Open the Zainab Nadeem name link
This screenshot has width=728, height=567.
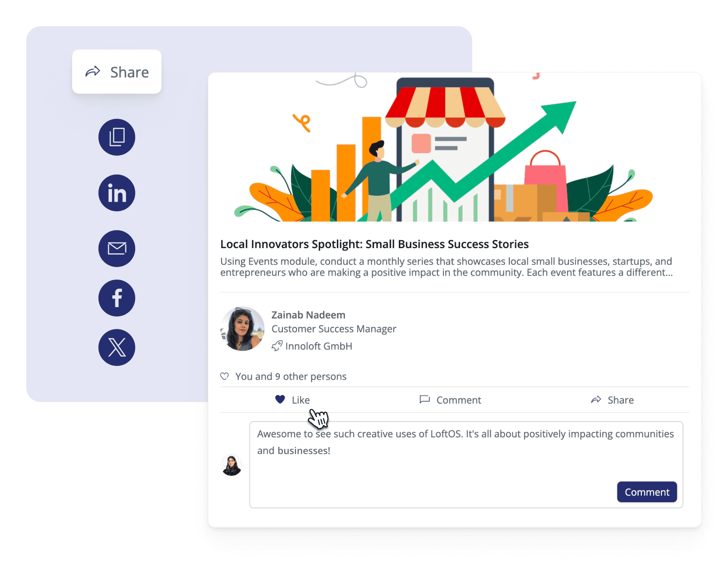click(308, 315)
